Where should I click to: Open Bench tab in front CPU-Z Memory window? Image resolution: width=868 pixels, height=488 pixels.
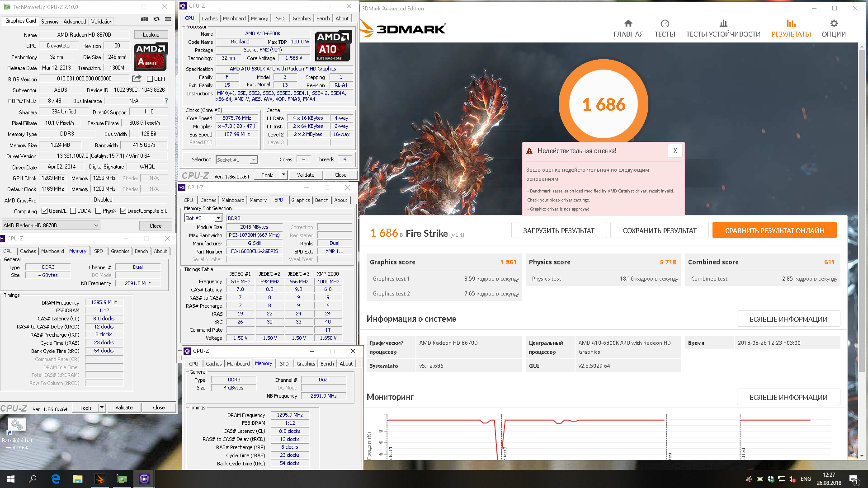pyautogui.click(x=327, y=364)
